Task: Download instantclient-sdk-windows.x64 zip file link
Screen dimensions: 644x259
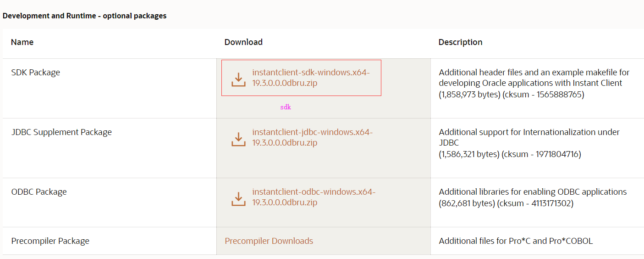Action: [310, 78]
